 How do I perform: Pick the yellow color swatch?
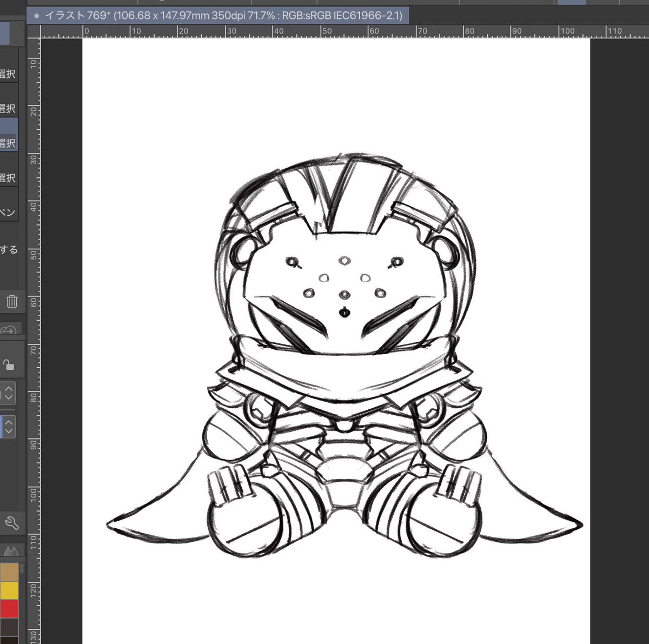pos(9,590)
